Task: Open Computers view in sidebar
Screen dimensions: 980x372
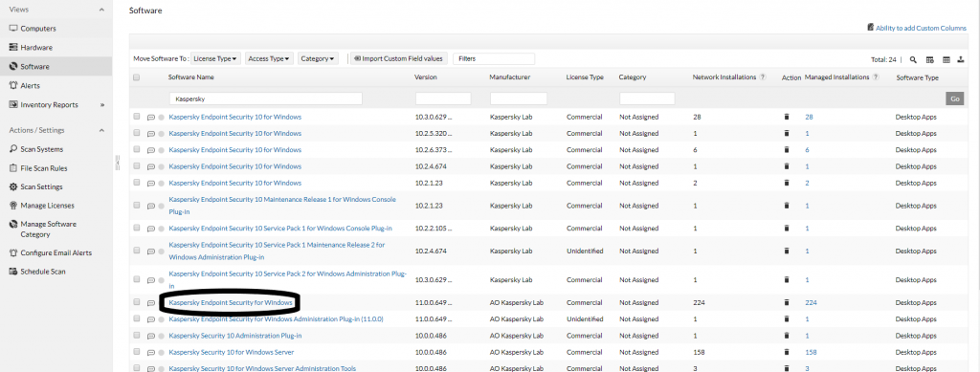Action: [37, 29]
